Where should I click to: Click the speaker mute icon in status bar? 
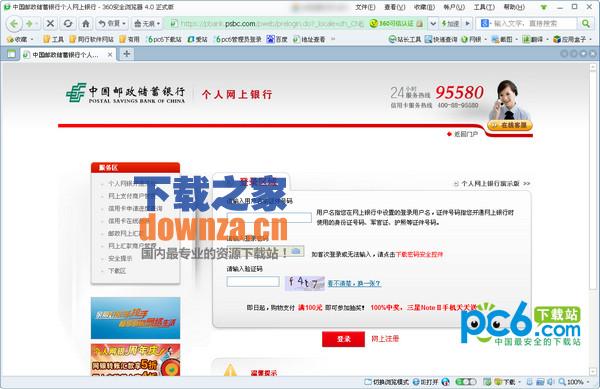550,382
